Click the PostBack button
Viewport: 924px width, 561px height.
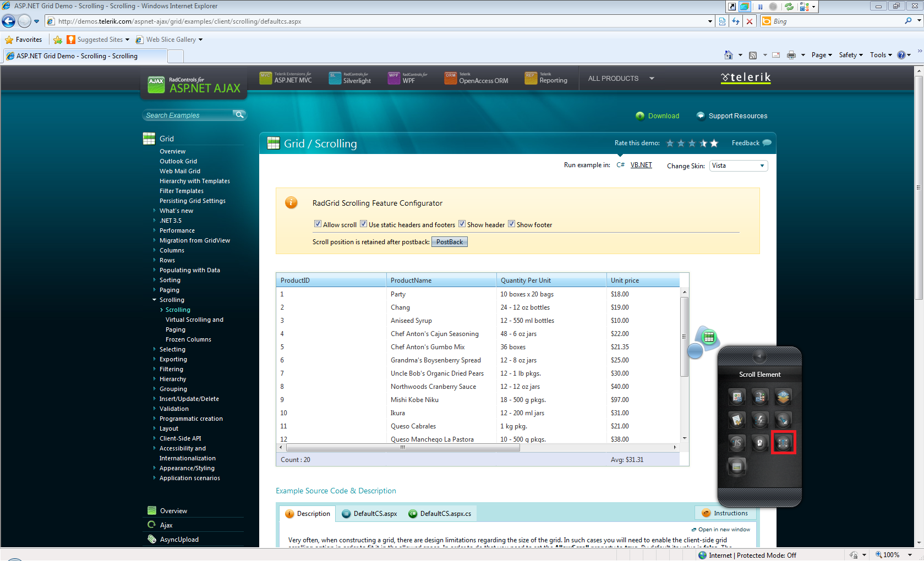click(450, 242)
